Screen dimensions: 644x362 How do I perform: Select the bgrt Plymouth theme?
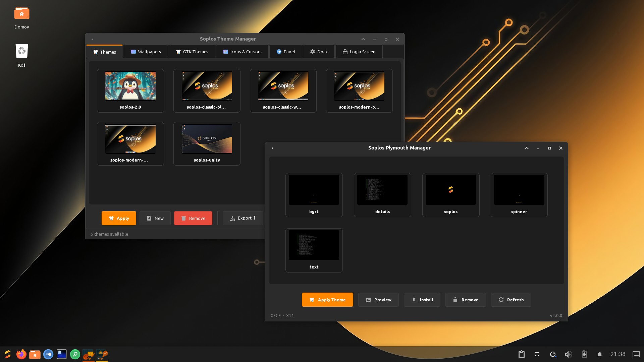pos(314,195)
